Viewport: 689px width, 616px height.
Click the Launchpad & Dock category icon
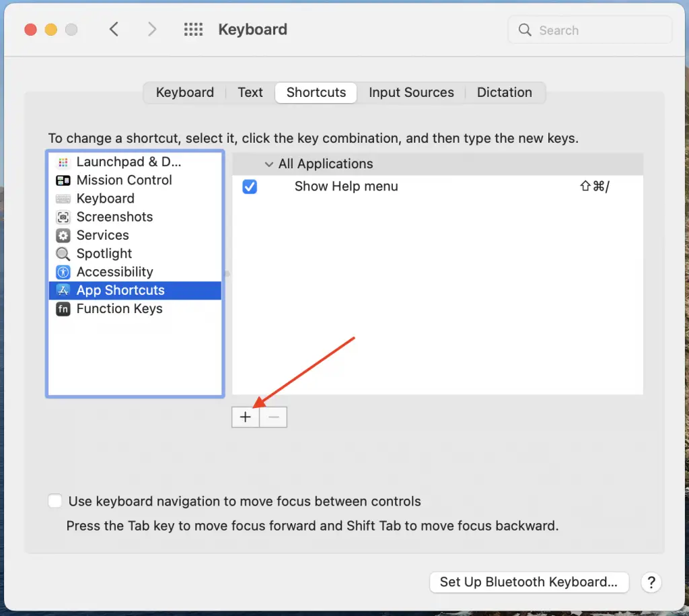(63, 162)
